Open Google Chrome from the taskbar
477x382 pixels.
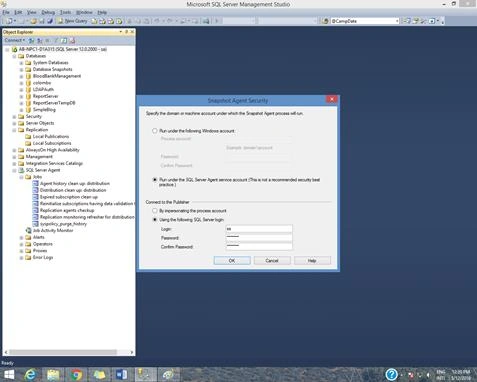tap(76, 375)
